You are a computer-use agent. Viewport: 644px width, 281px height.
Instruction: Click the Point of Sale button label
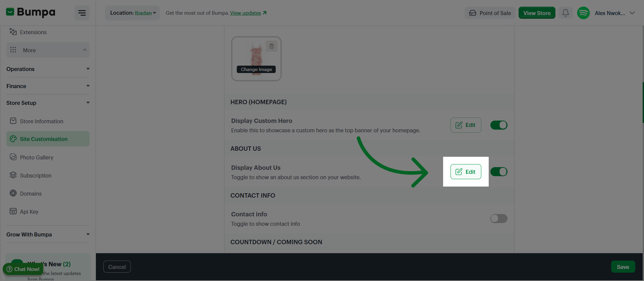495,13
